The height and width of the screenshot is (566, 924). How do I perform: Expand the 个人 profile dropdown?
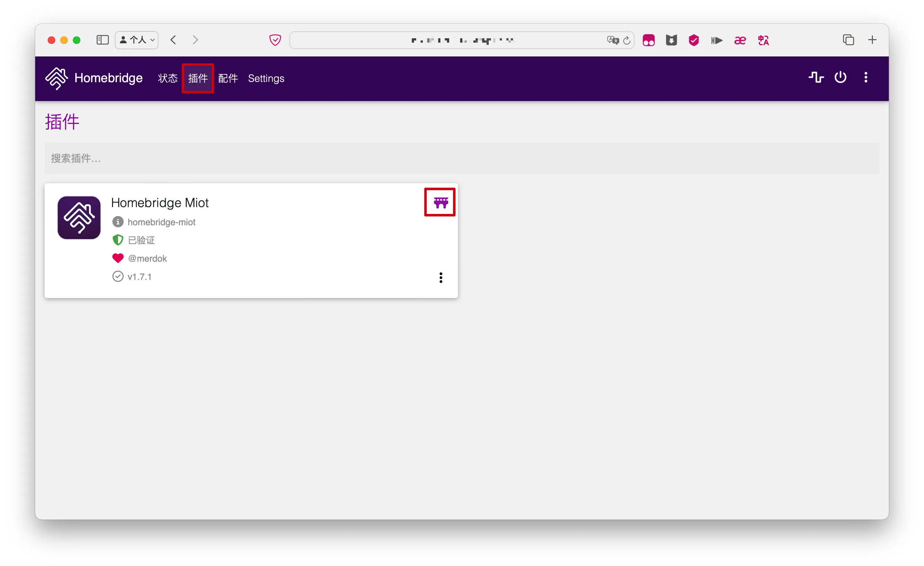pos(137,40)
